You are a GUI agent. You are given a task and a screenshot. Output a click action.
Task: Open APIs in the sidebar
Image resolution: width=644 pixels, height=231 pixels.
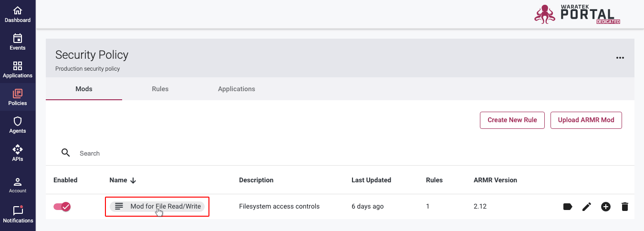pos(18,153)
